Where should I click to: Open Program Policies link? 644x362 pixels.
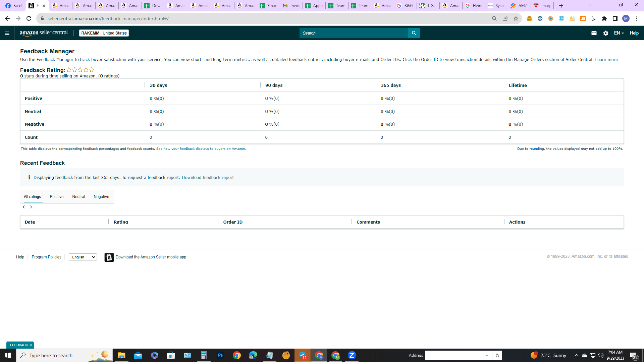point(46,257)
